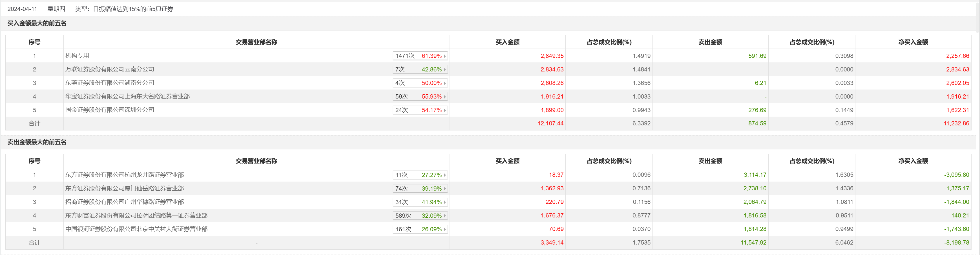This screenshot has width=980, height=255.
Task: Expand the 31次 41.94% statistics badge
Action: (x=420, y=202)
